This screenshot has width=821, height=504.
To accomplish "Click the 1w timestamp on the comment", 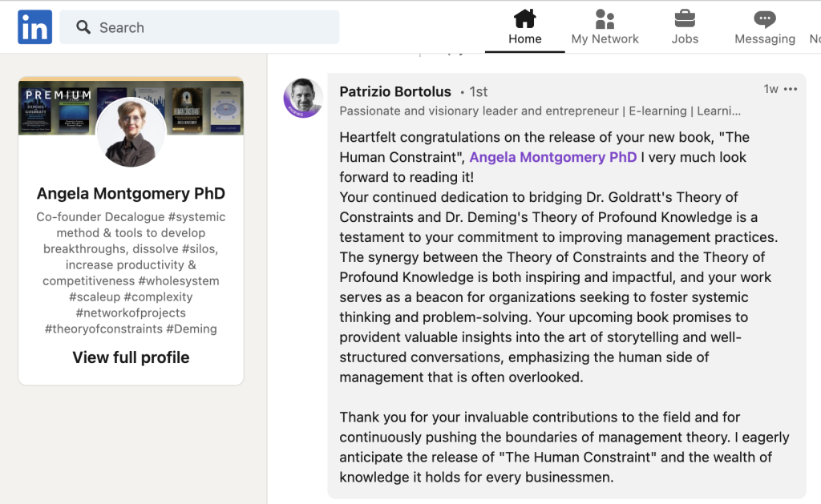I will 770,89.
